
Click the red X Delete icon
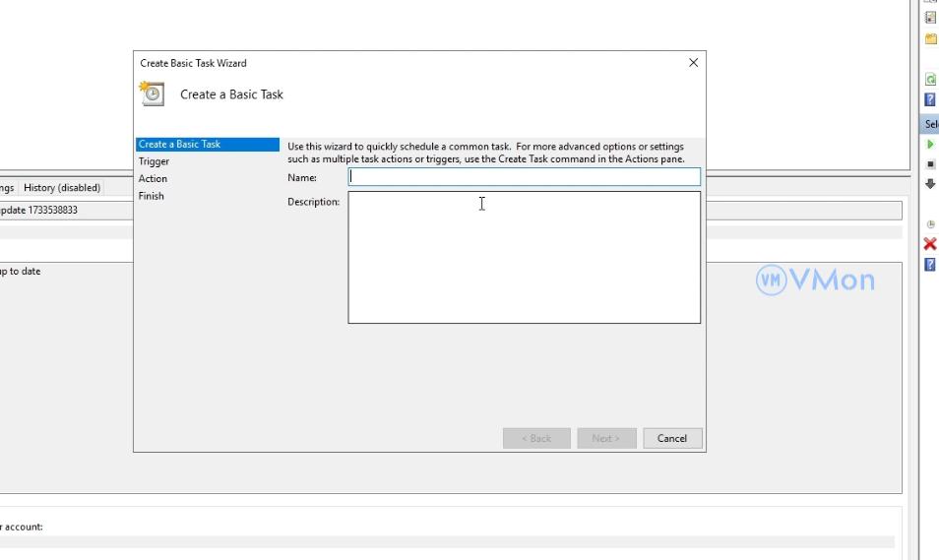(930, 244)
